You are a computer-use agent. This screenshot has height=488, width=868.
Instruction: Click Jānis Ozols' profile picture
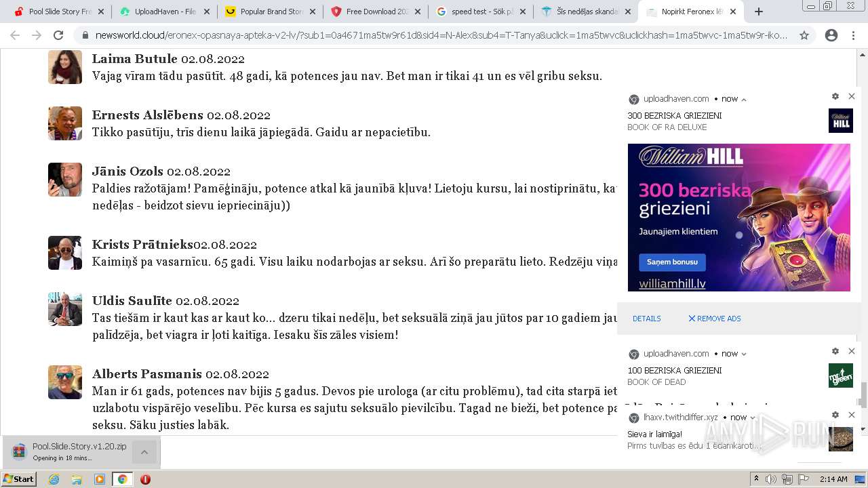pos(65,180)
